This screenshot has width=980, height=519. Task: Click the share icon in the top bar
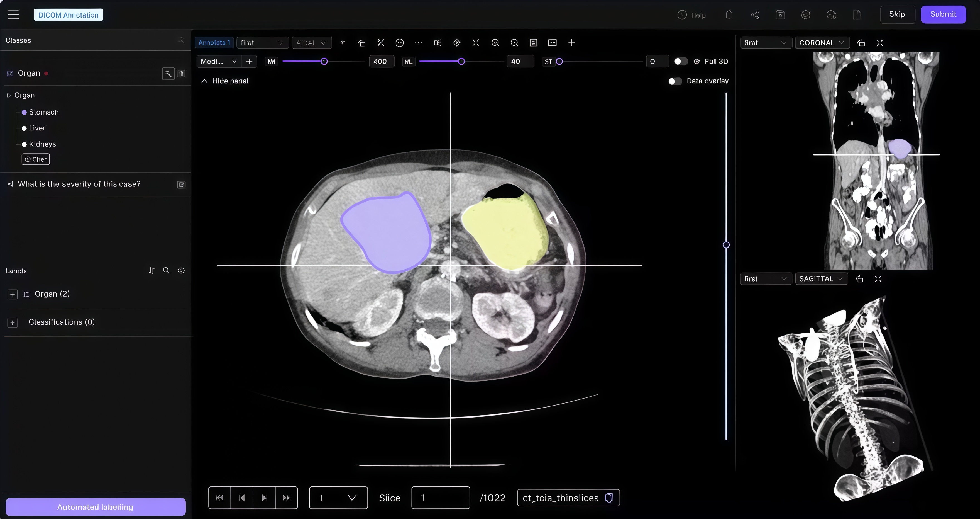(755, 15)
